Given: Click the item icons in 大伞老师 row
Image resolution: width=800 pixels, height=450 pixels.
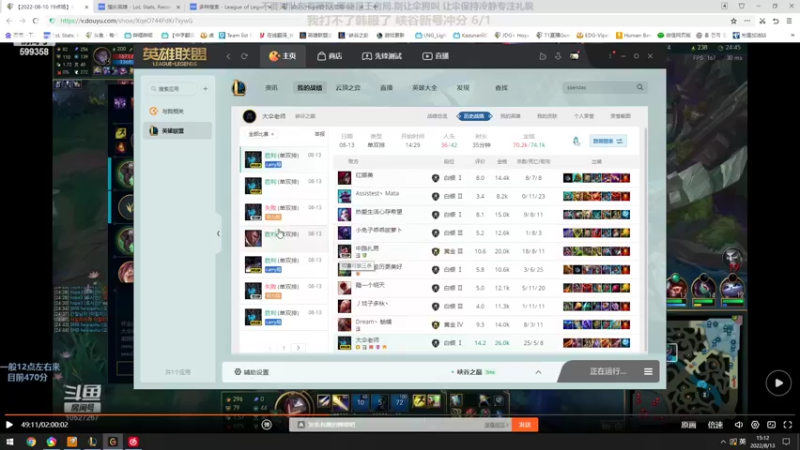Looking at the screenshot, I should point(596,343).
